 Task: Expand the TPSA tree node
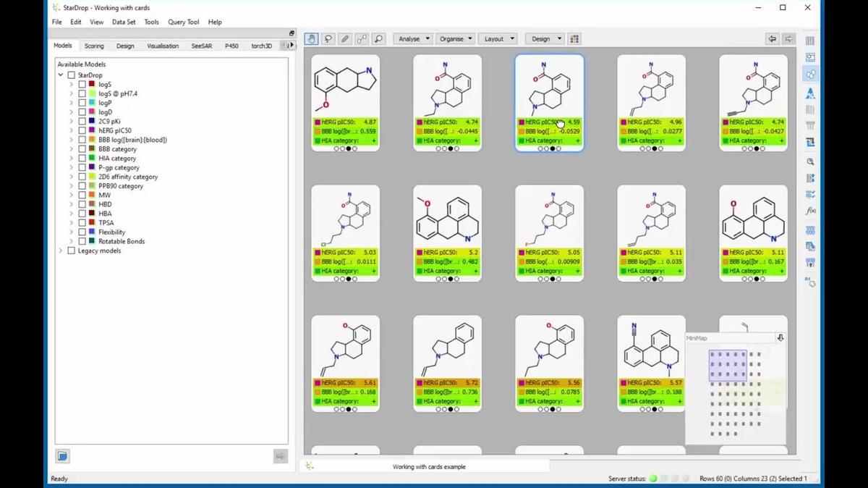(x=72, y=223)
